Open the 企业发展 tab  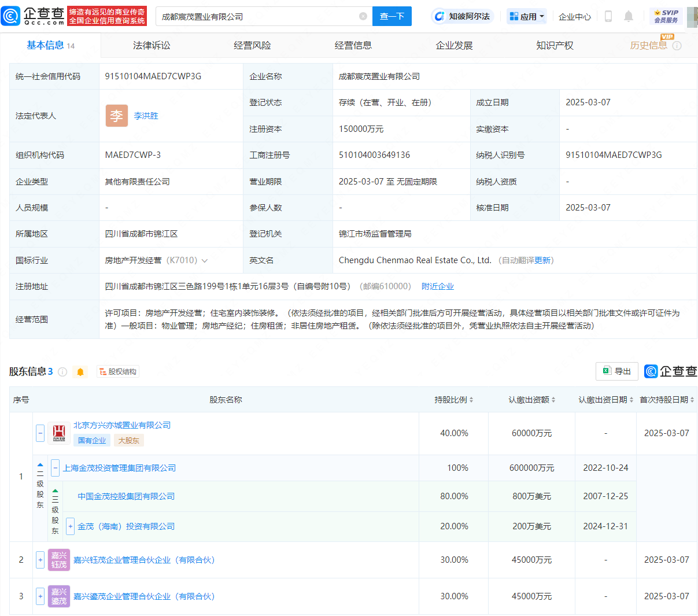click(x=454, y=46)
